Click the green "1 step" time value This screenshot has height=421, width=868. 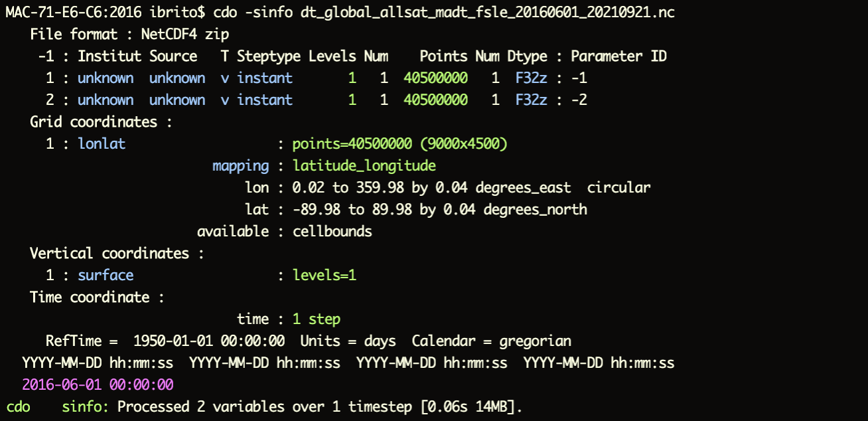pos(317,319)
